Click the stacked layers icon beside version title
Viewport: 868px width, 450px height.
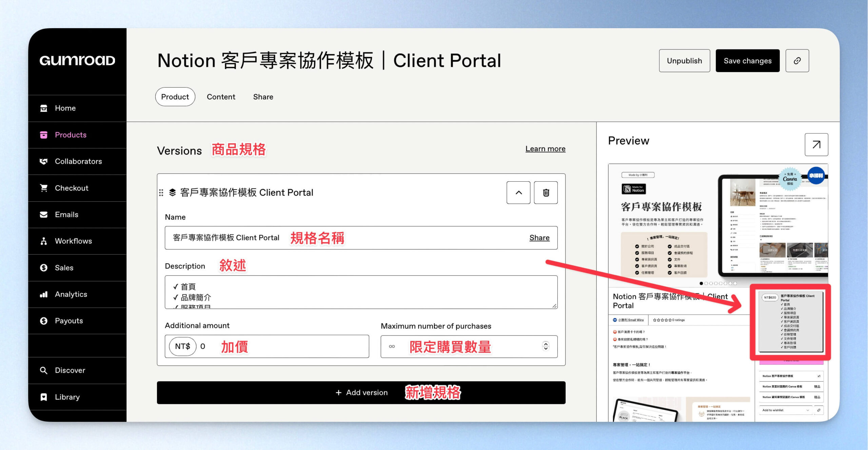pyautogui.click(x=173, y=192)
